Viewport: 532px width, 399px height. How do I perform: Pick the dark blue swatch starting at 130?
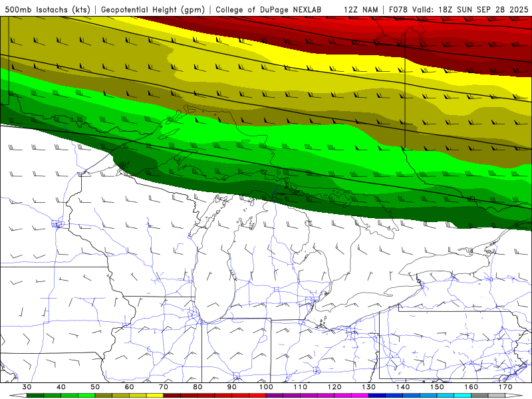pos(377,395)
